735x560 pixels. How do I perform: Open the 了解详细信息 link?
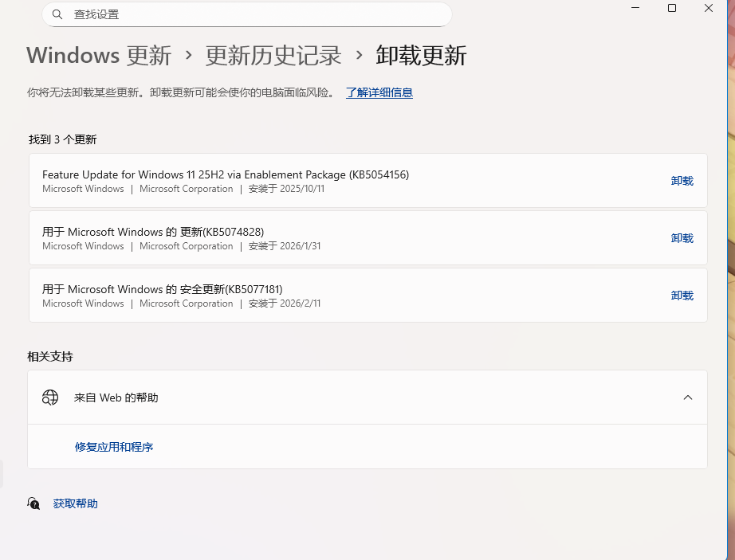click(x=379, y=93)
